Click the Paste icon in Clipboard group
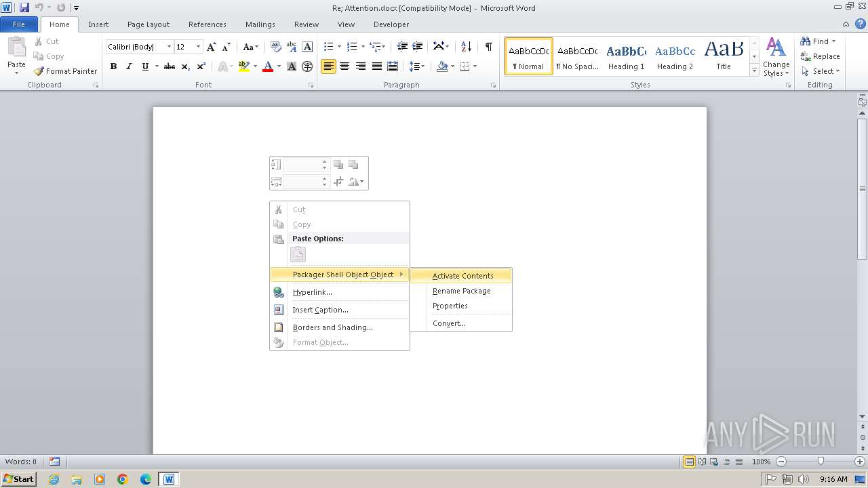Screen dimensions: 868x488 [x=16, y=48]
